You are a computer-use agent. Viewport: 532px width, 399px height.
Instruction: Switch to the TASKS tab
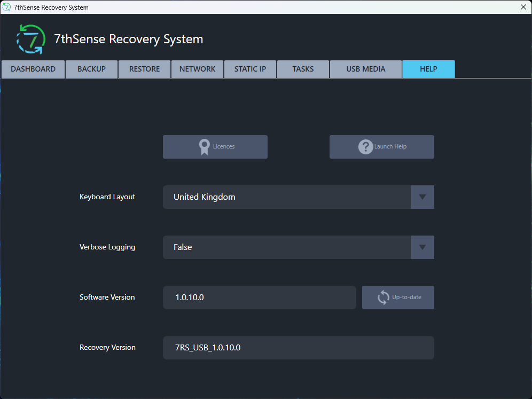(303, 69)
